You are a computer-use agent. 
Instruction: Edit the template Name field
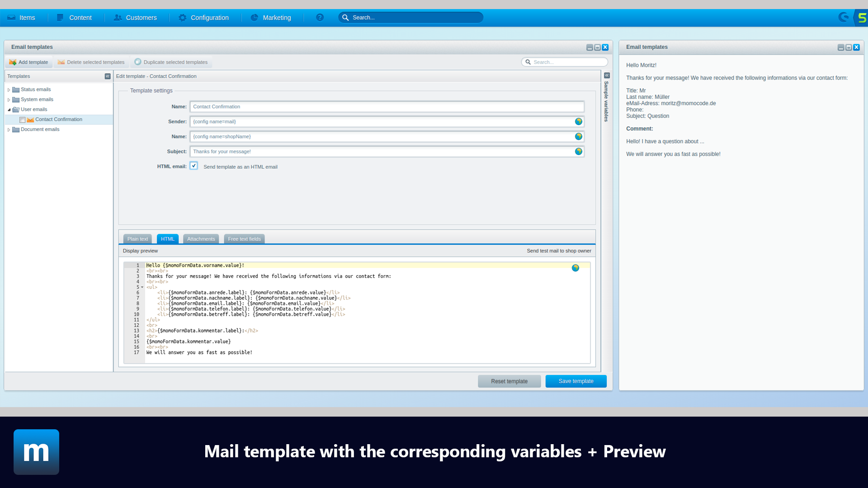click(x=387, y=107)
